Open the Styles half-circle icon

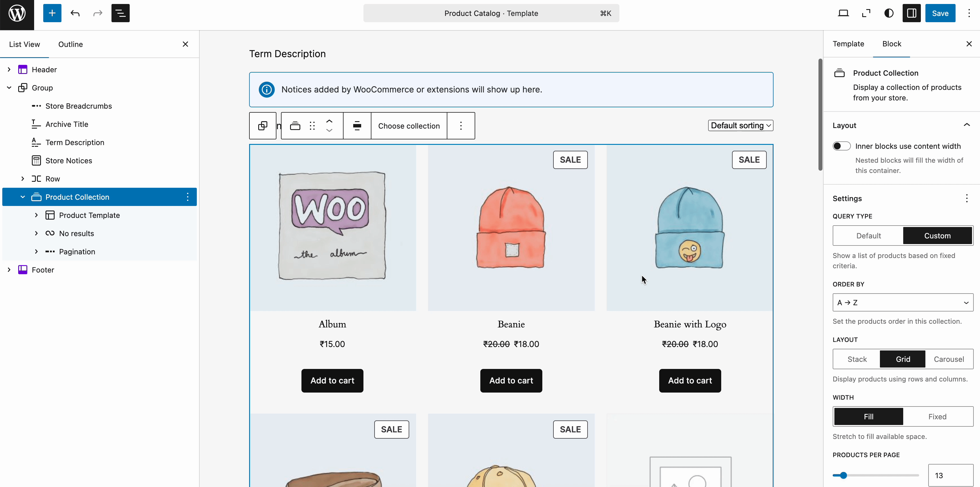click(x=889, y=13)
